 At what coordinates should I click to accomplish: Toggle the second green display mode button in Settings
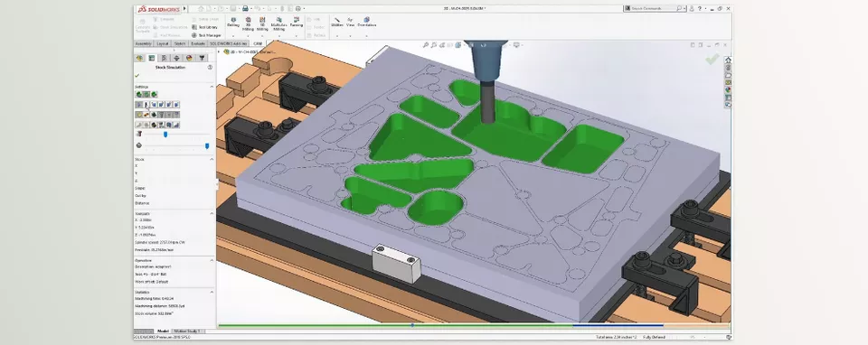point(146,95)
